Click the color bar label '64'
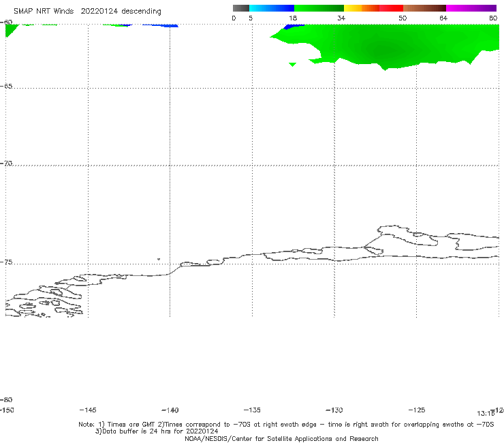 (x=443, y=18)
